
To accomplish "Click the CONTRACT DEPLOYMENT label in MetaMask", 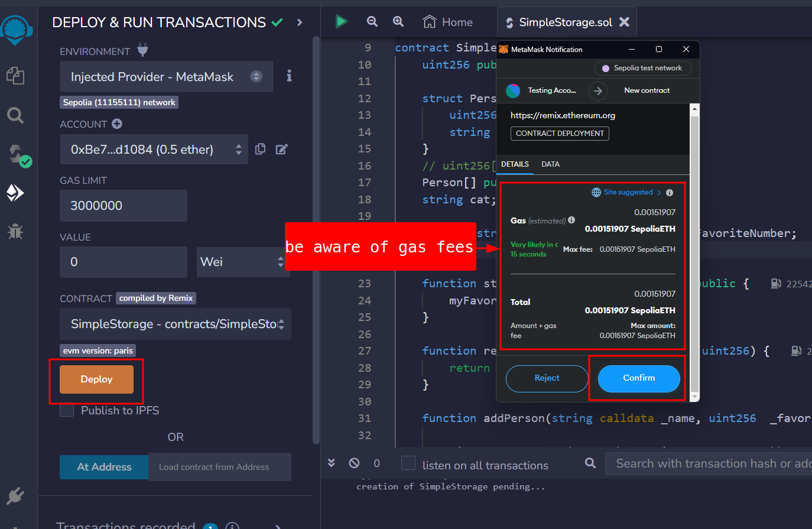I will 560,134.
